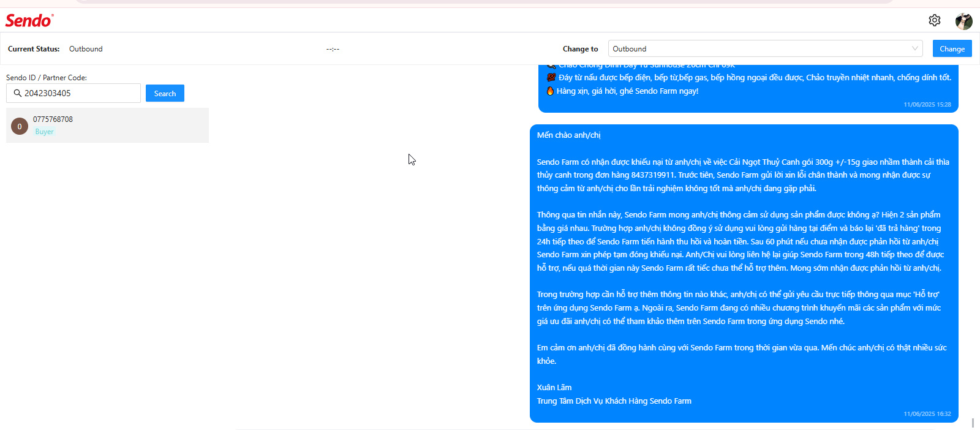Image resolution: width=980 pixels, height=430 pixels.
Task: Focus the Sendo ID / Partner Code field
Action: tap(73, 93)
